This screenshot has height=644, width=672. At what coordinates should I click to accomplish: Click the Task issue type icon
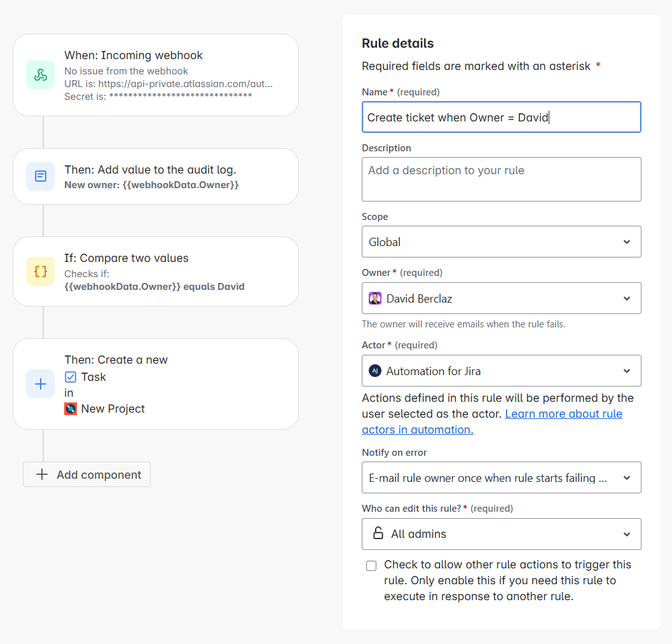(71, 377)
